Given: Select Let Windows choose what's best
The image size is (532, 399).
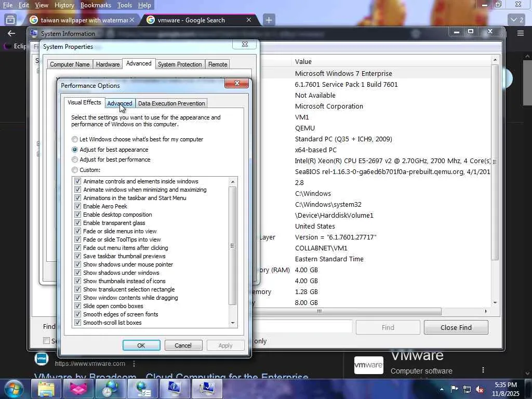Looking at the screenshot, I should pos(75,139).
